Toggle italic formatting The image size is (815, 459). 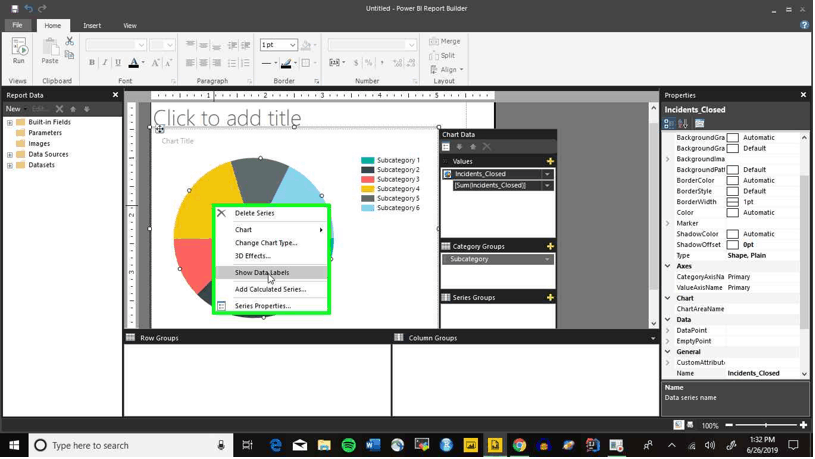point(105,62)
